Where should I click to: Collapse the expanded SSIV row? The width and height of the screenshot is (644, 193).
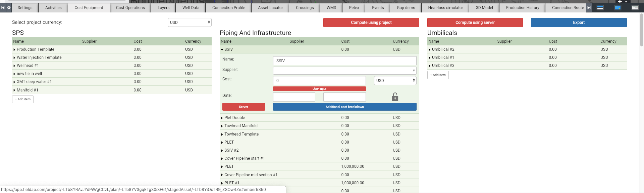click(222, 49)
